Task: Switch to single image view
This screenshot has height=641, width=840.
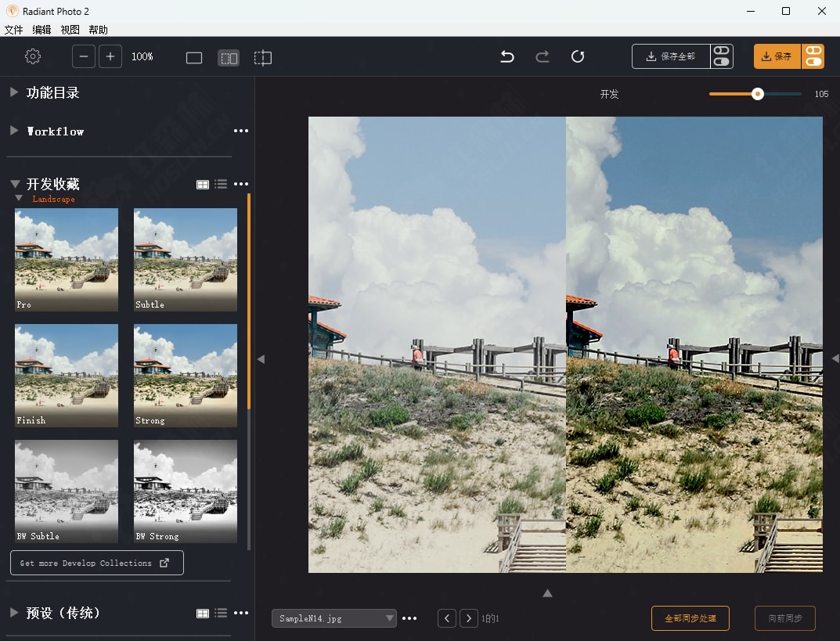Action: [194, 58]
